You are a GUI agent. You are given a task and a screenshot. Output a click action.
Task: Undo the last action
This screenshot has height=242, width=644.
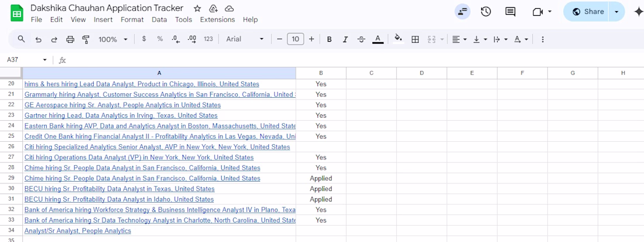click(x=38, y=39)
